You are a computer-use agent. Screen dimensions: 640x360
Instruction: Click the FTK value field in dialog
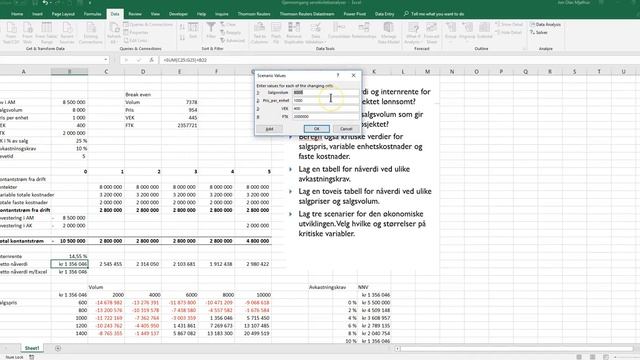325,117
